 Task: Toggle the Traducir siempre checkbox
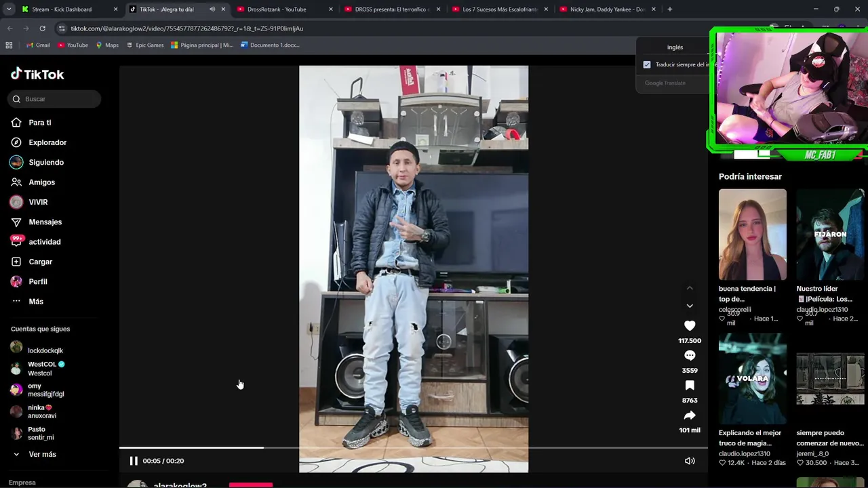pos(647,65)
